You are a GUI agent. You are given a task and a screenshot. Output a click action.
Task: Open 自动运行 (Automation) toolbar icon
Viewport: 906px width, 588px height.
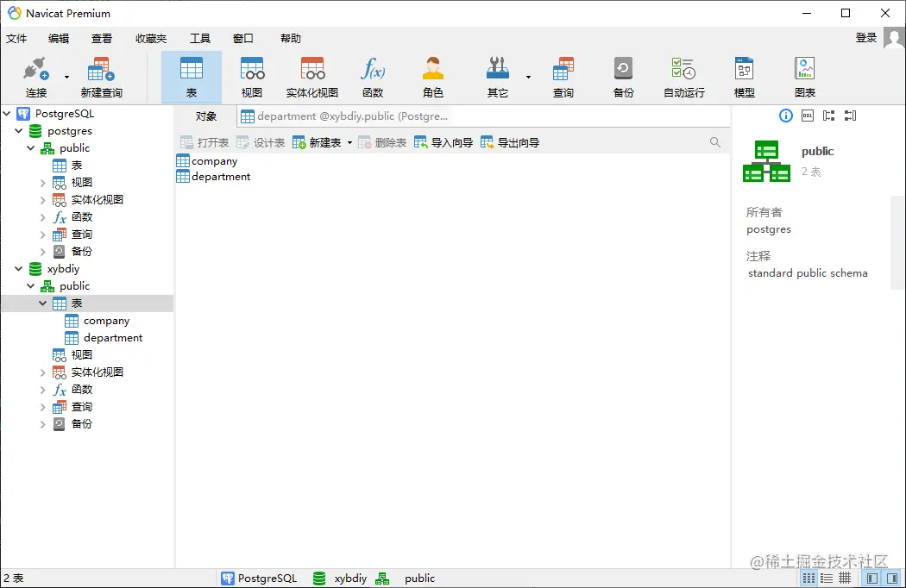tap(684, 77)
